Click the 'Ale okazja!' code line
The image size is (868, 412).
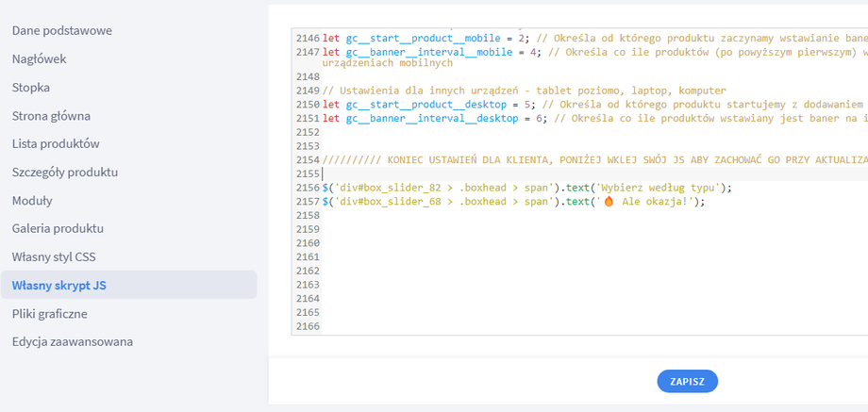coord(513,202)
